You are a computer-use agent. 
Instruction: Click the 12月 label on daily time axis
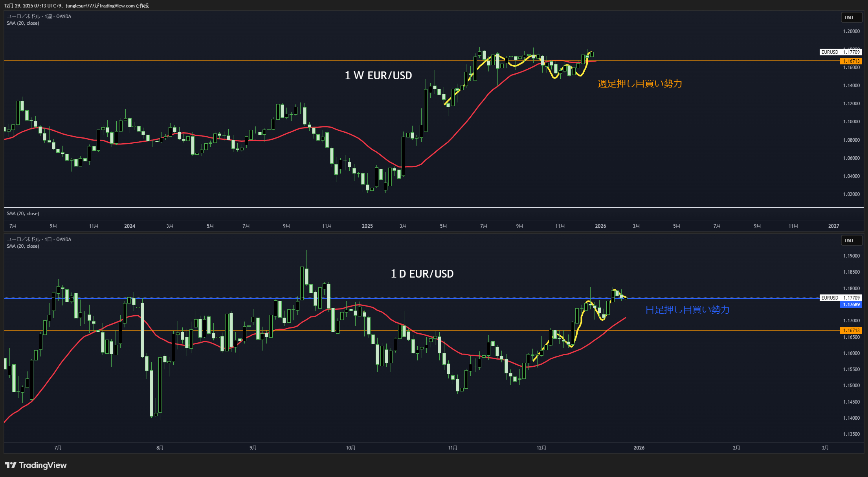541,448
